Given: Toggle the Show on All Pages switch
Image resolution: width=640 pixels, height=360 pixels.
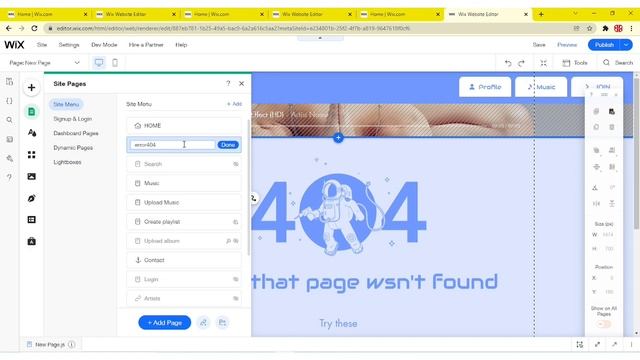Looking at the screenshot, I should coord(604,324).
